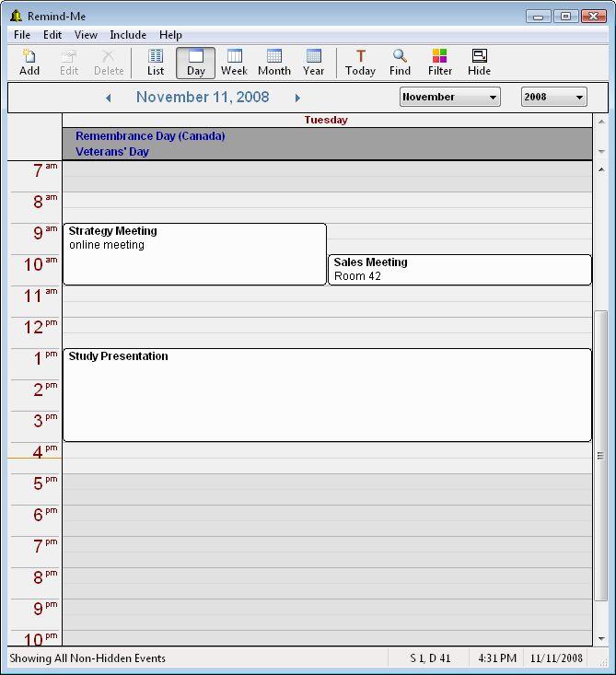This screenshot has height=675, width=616.
Task: Maximize the Remind-Me window
Action: (x=565, y=17)
